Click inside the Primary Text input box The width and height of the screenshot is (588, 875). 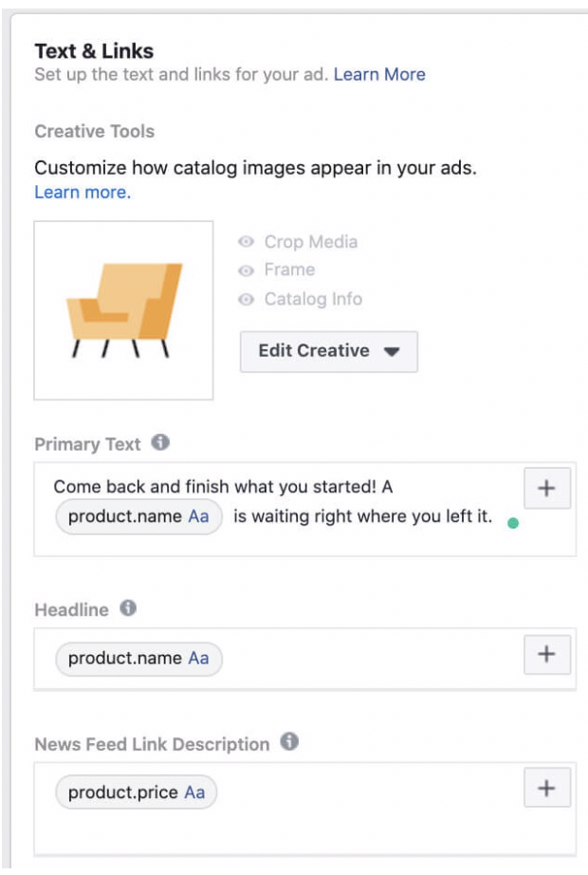pyautogui.click(x=285, y=541)
